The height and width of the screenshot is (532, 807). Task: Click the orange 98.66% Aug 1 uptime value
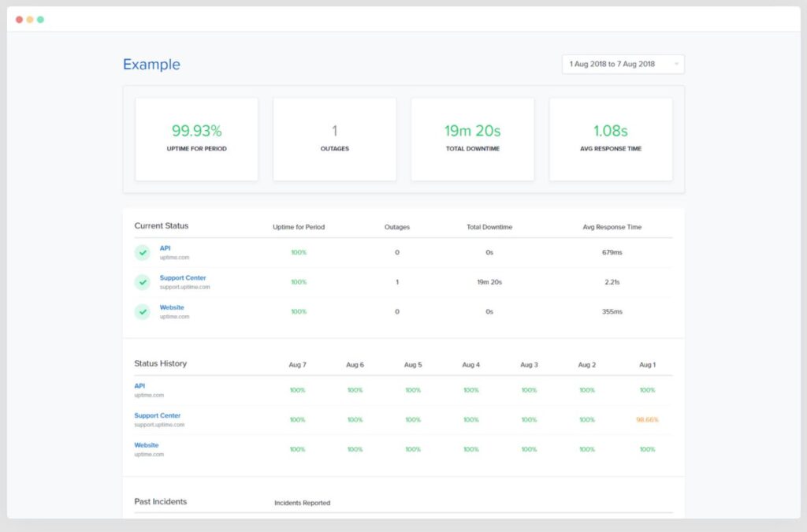click(x=647, y=420)
